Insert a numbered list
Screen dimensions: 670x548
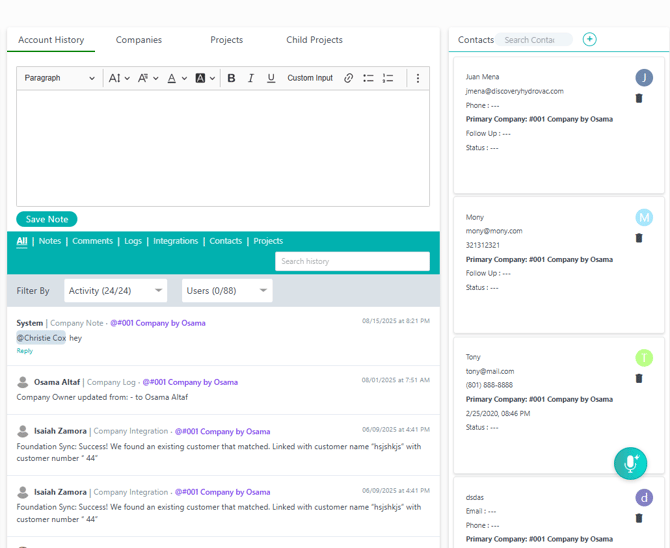coord(388,78)
